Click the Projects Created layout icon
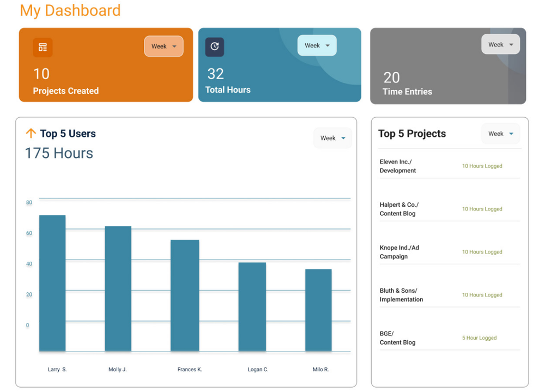The width and height of the screenshot is (545, 392). tap(43, 47)
